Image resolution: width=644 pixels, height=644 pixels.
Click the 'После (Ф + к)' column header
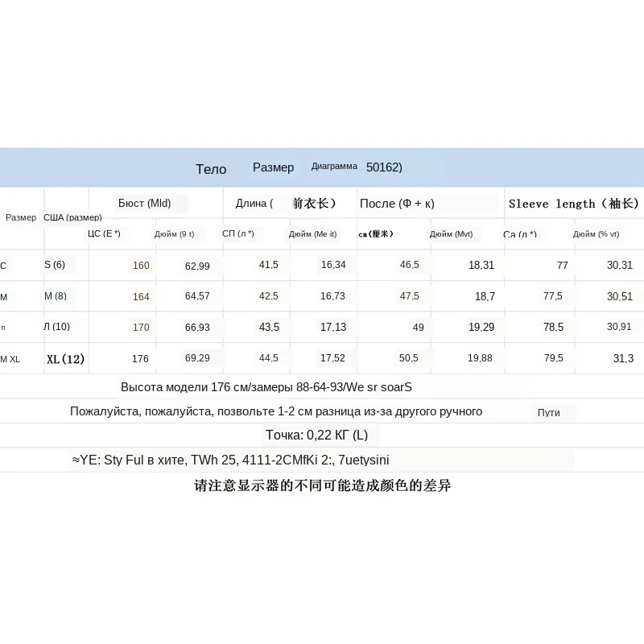coord(397,204)
